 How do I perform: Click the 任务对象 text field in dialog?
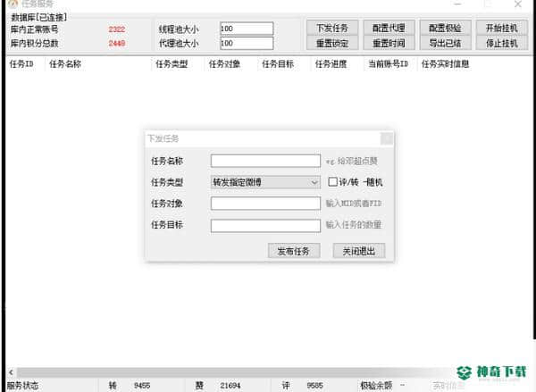(x=265, y=204)
